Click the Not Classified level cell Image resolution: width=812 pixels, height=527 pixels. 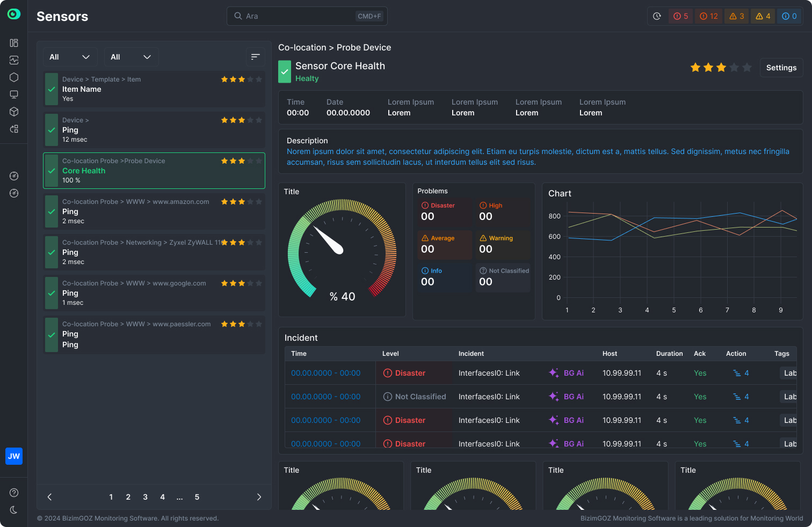pos(414,397)
